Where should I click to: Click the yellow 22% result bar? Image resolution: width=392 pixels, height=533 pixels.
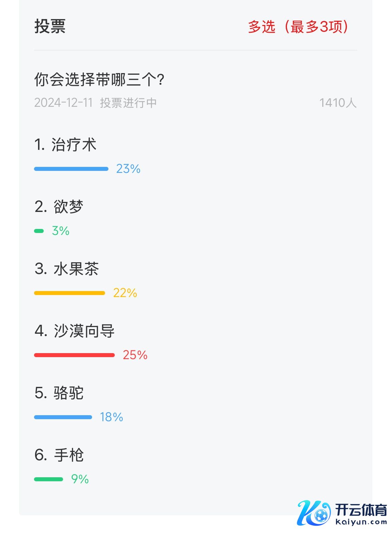pyautogui.click(x=69, y=293)
